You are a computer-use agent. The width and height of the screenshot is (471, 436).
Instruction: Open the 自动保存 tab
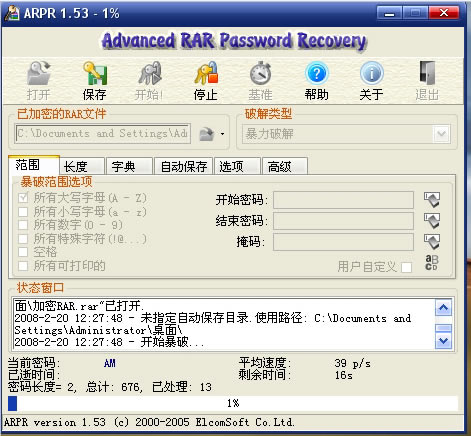(x=183, y=166)
